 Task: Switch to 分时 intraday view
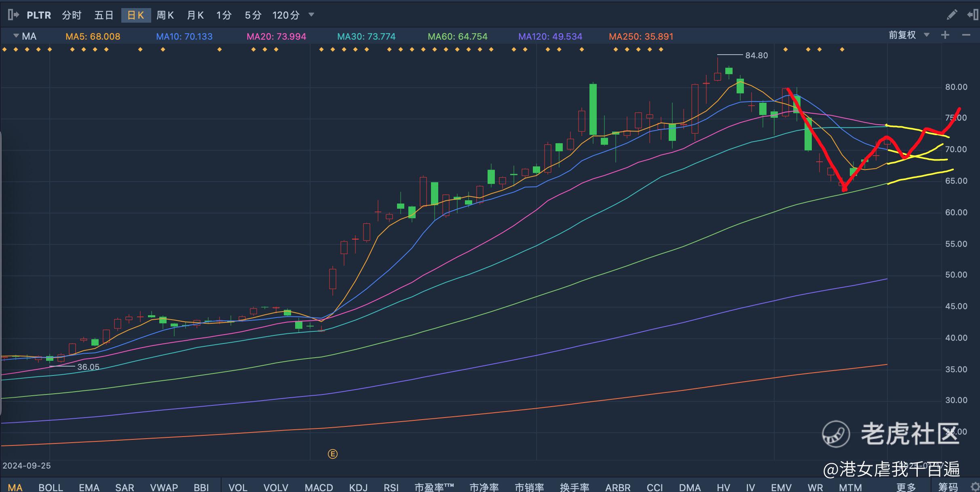72,15
